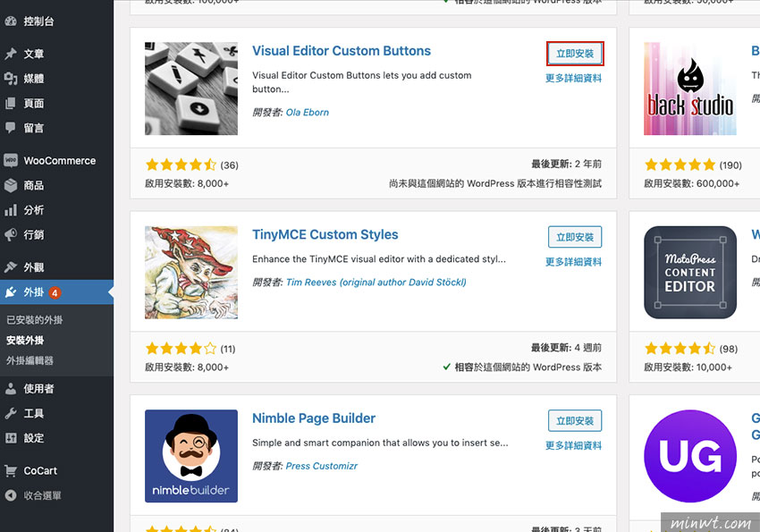The height and width of the screenshot is (532, 760).
Task: Open 已安裝的外掛 submenu item
Action: [x=34, y=320]
